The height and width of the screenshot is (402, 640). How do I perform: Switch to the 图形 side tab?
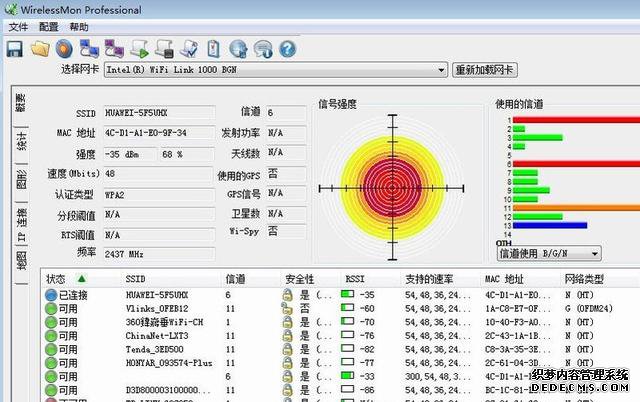[21, 180]
